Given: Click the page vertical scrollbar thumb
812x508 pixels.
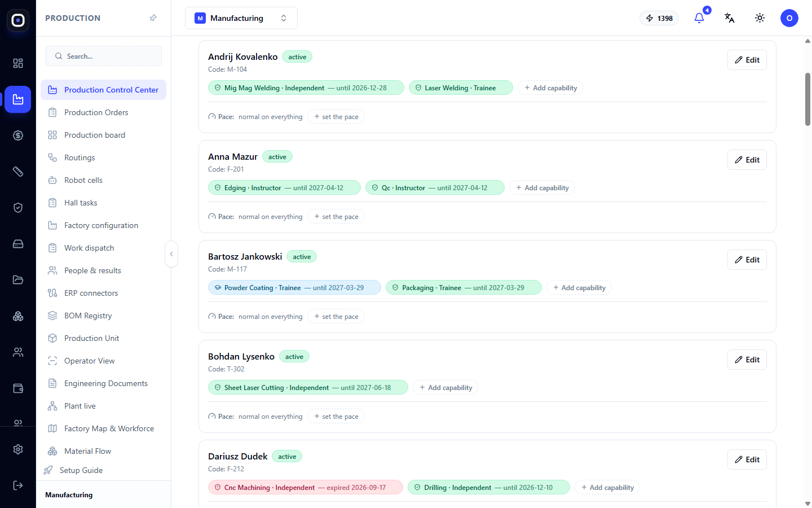Looking at the screenshot, I should click(807, 99).
